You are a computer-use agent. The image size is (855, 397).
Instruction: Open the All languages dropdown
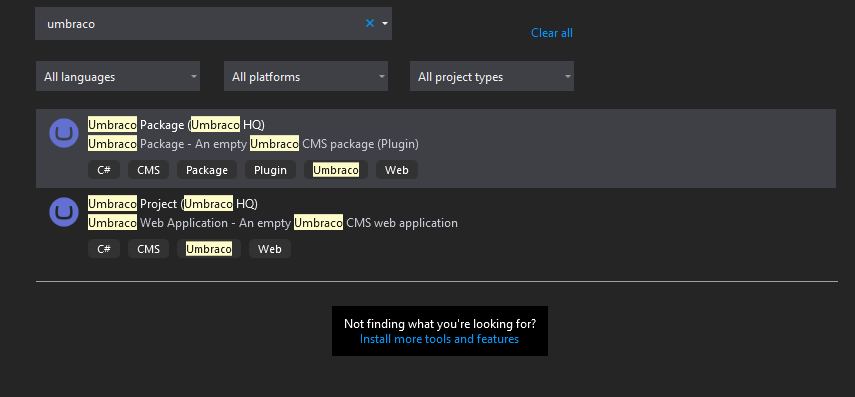tap(118, 77)
